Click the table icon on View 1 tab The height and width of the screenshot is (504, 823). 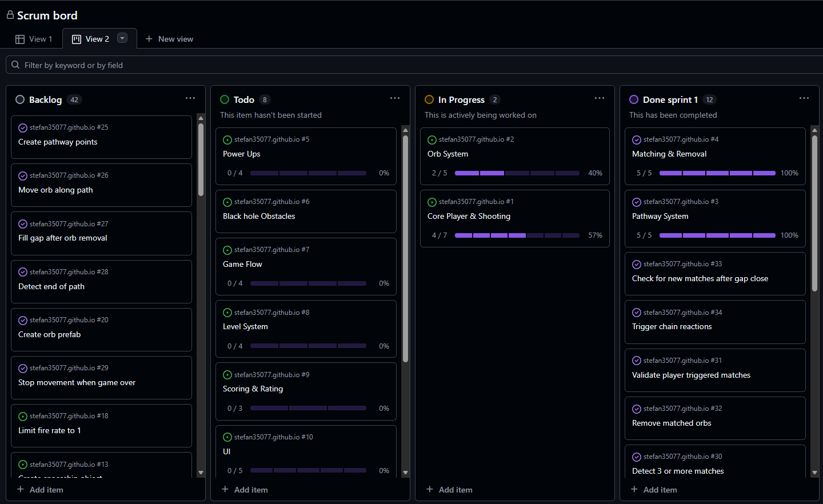pyautogui.click(x=20, y=39)
